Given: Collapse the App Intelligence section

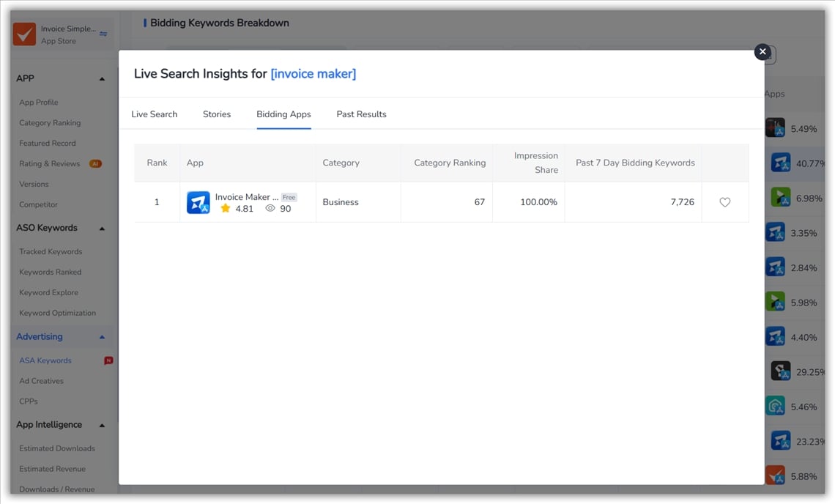Looking at the screenshot, I should (x=102, y=426).
